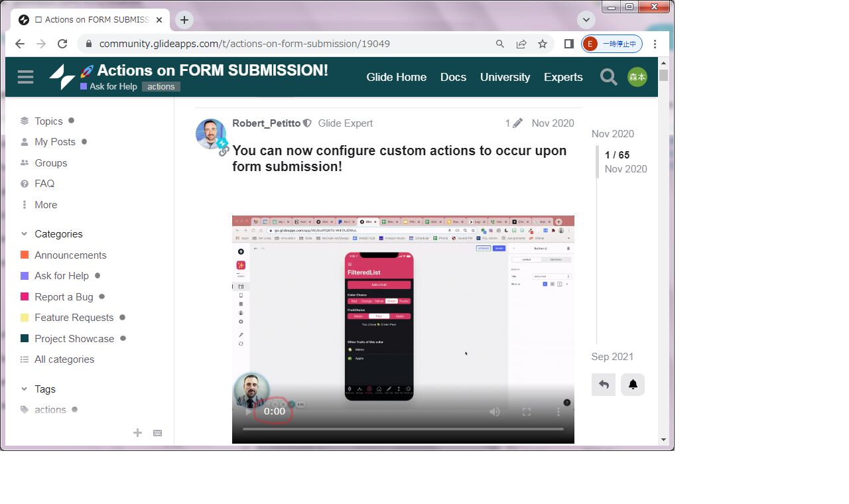The image size is (849, 504).
Task: Open the user avatar menu
Action: (637, 77)
